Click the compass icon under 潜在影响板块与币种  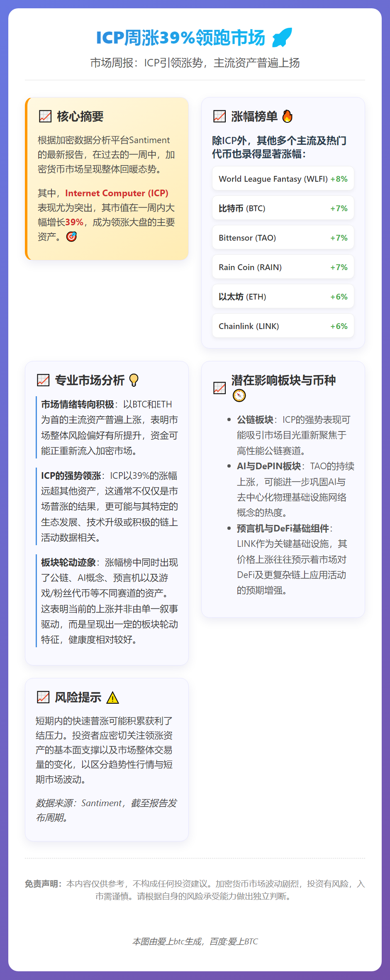pos(239,395)
